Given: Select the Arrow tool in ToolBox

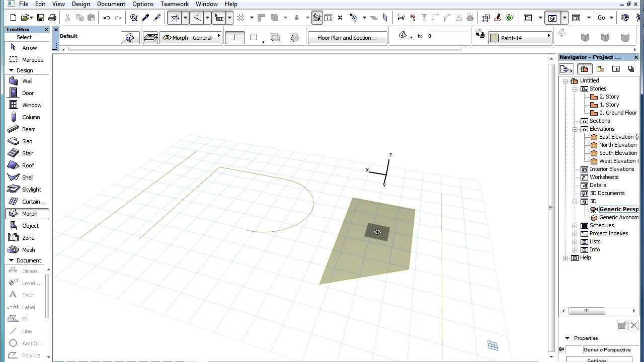Looking at the screenshot, I should tap(28, 48).
